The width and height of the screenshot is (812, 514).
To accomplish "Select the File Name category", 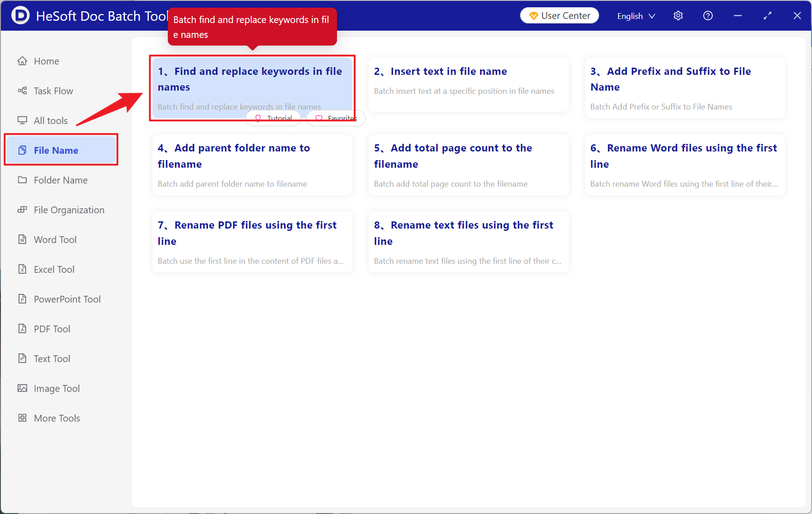I will [x=60, y=150].
